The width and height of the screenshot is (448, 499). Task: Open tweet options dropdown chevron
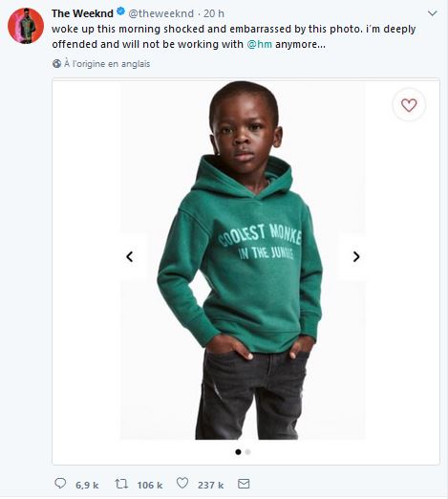[432, 13]
